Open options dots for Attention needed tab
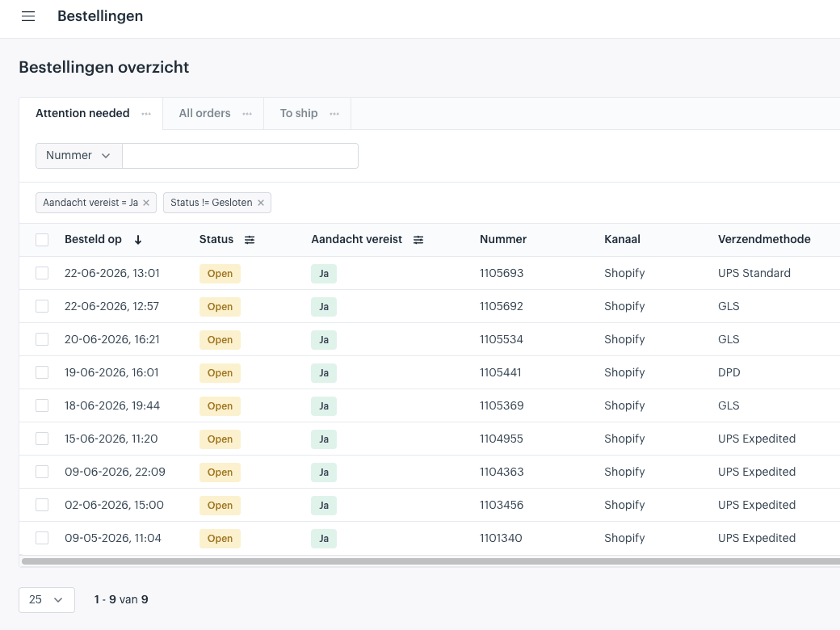 146,114
